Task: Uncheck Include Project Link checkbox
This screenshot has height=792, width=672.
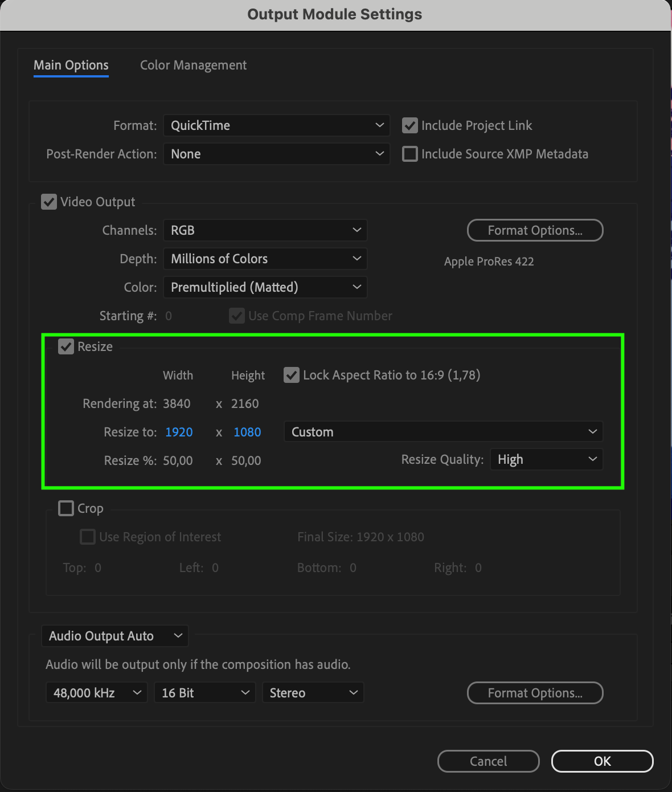Action: click(410, 125)
